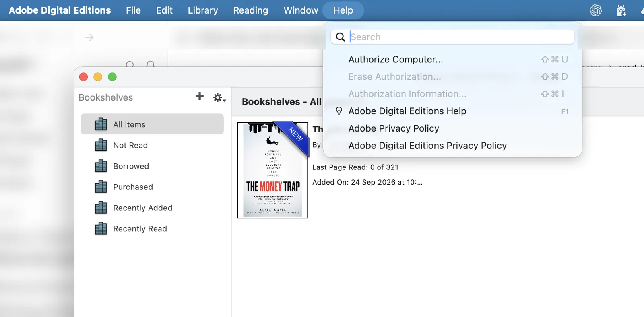The height and width of the screenshot is (317, 644).
Task: Click the Last Page Read: 0 of 321 text
Action: click(x=355, y=167)
